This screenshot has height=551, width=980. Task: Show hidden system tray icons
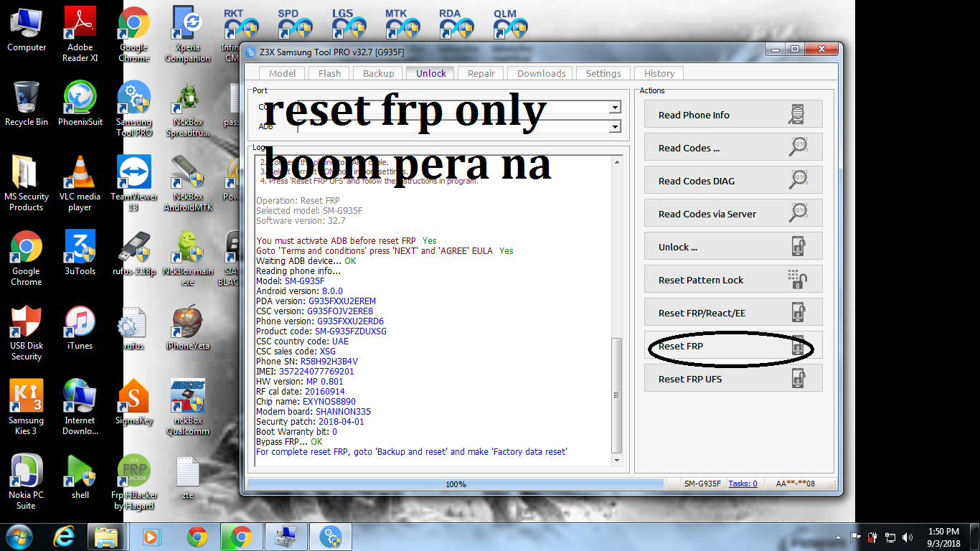(x=837, y=537)
